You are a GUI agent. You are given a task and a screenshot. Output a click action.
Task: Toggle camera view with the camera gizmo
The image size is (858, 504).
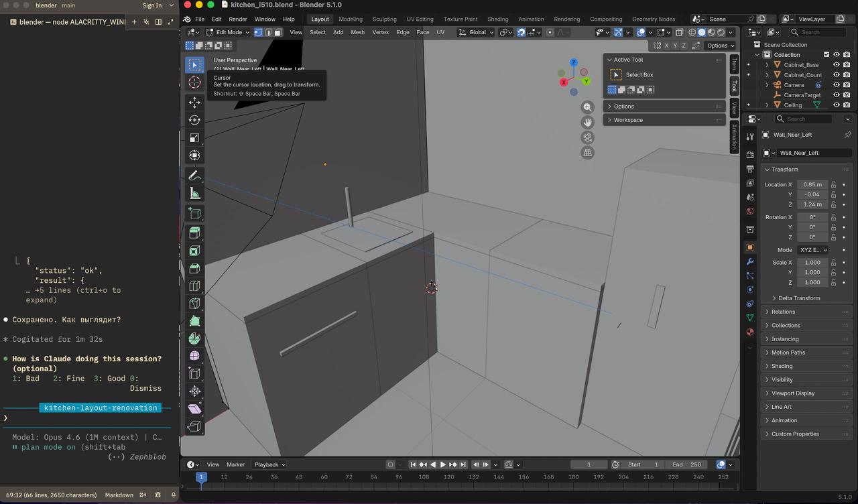coord(588,137)
